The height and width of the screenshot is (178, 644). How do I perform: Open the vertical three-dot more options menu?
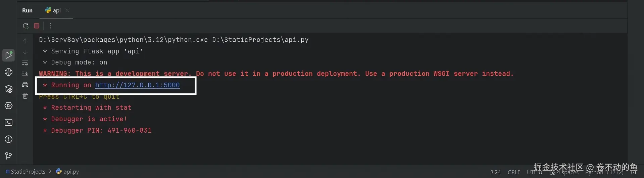coord(50,26)
